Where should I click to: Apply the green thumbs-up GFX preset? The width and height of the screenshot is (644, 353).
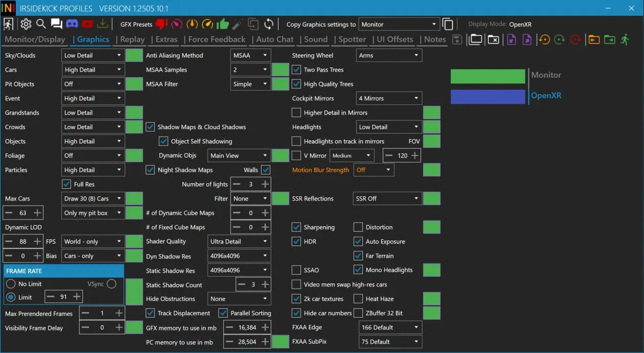coord(222,24)
